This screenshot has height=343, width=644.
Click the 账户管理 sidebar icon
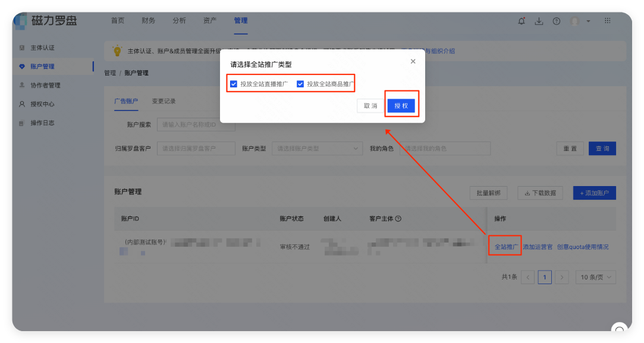pos(22,66)
